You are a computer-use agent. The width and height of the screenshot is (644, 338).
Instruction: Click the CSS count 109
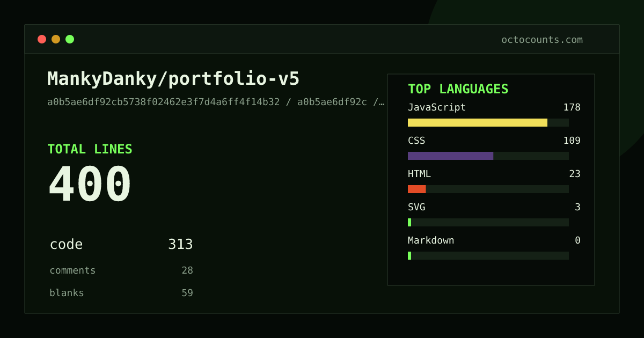[572, 141]
